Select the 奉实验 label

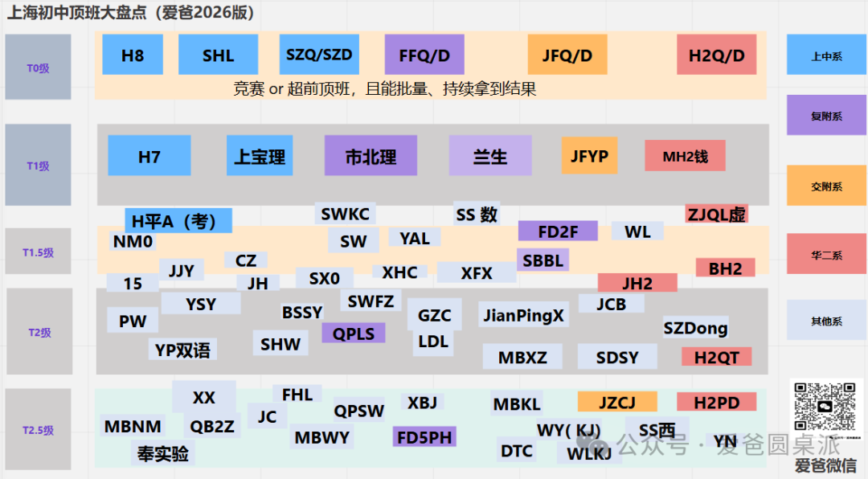point(162,453)
